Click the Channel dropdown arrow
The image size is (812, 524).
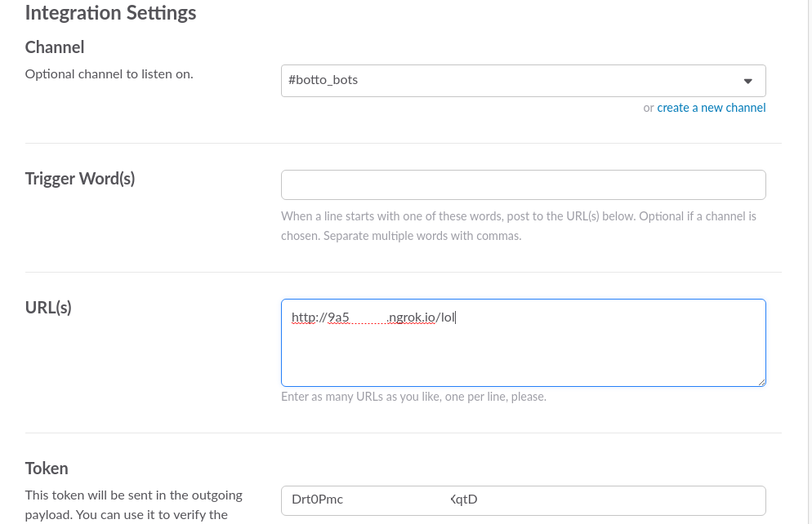coord(747,81)
